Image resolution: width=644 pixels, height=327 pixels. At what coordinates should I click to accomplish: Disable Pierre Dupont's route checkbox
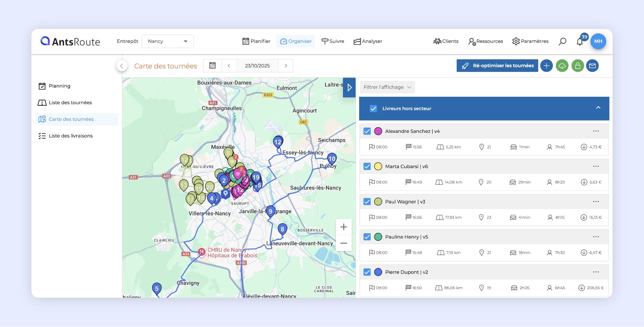[367, 272]
